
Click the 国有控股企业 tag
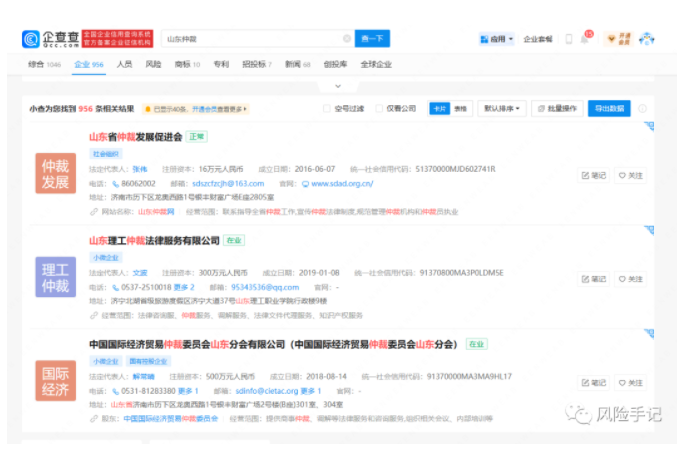pyautogui.click(x=148, y=361)
